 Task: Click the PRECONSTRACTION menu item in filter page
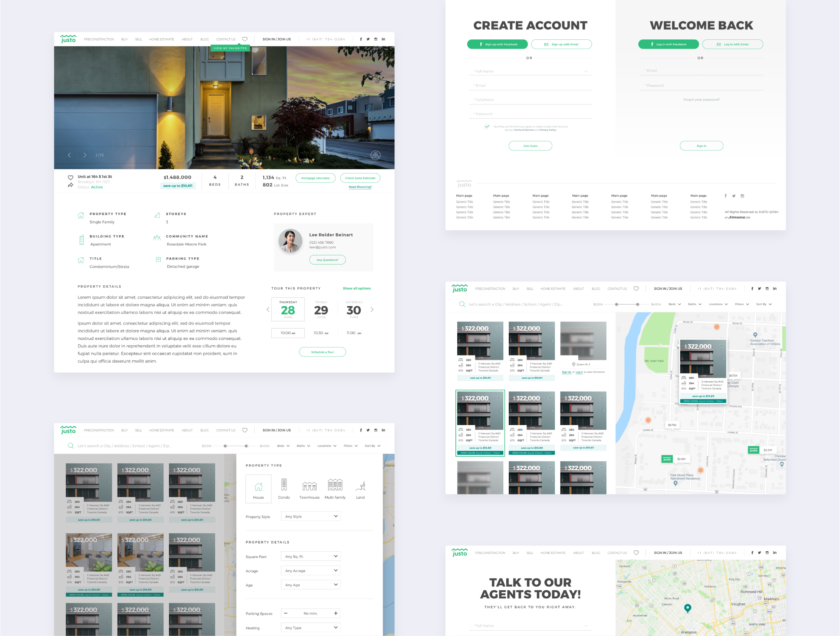pyautogui.click(x=99, y=430)
